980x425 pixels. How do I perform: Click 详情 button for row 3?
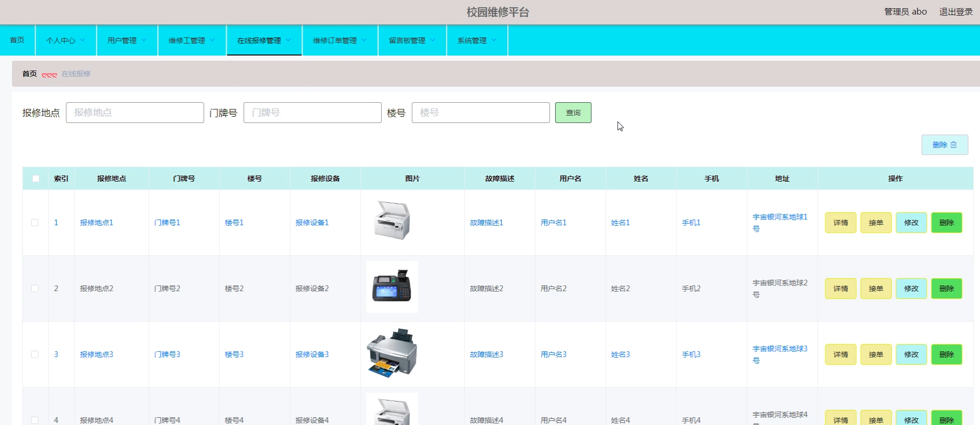click(x=840, y=354)
